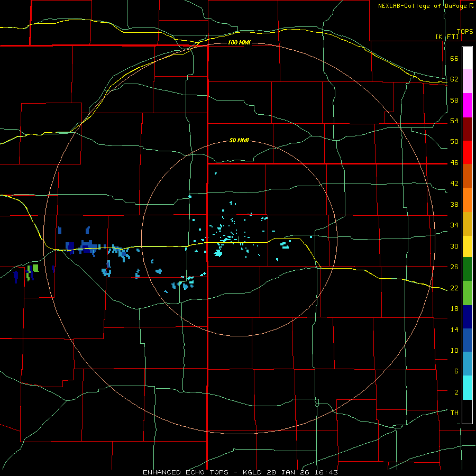476x476 pixels.
Task: Select the 22 legend value
Action: click(x=454, y=288)
